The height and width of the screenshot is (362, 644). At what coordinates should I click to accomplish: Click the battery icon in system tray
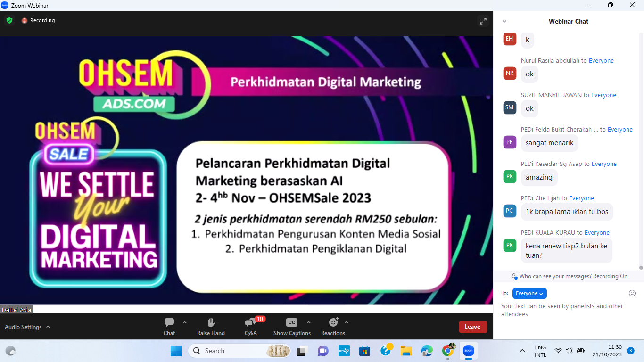(581, 351)
